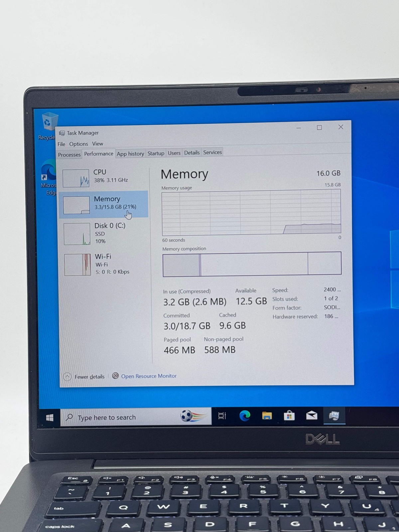Click the In use value 3.2 GB
Viewport: 399px width, 532px height.
pos(195,302)
